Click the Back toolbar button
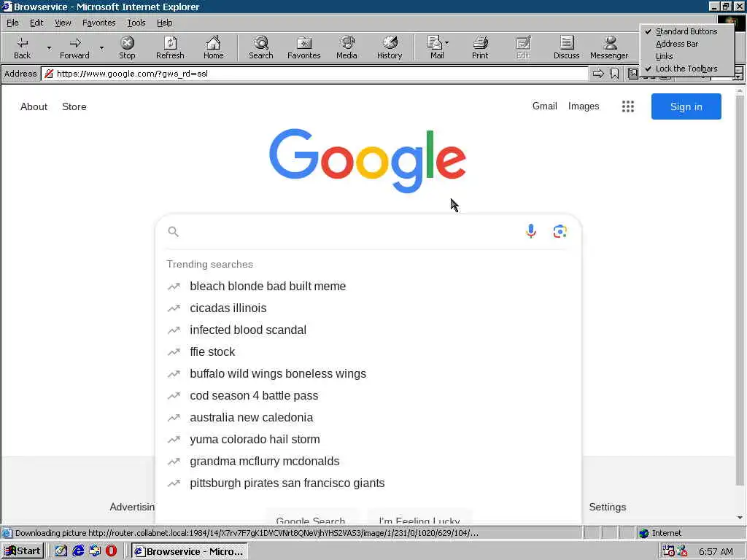This screenshot has height=560, width=747. (22, 47)
